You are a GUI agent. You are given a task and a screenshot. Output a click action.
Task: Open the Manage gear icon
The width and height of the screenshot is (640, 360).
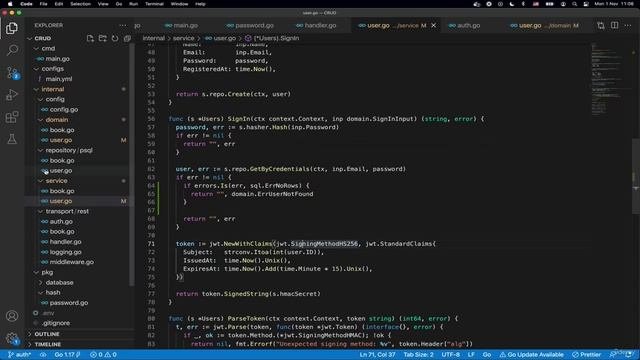[12, 338]
